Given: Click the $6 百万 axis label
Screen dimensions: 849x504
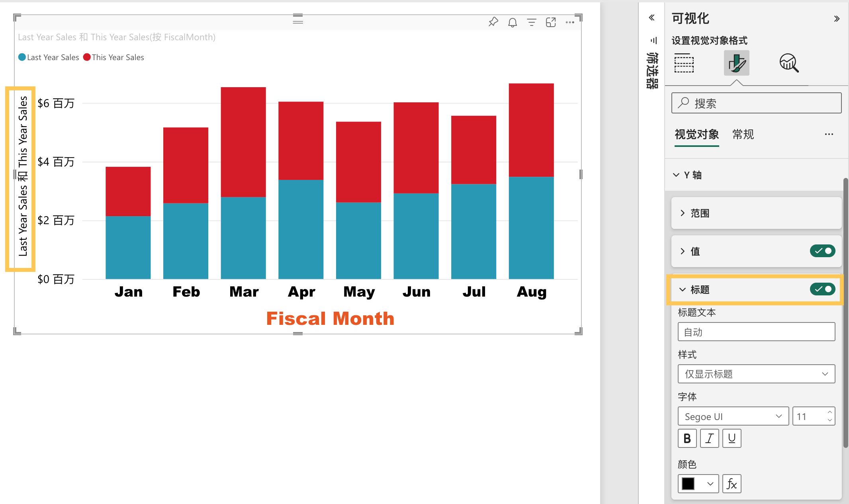Looking at the screenshot, I should pyautogui.click(x=56, y=104).
